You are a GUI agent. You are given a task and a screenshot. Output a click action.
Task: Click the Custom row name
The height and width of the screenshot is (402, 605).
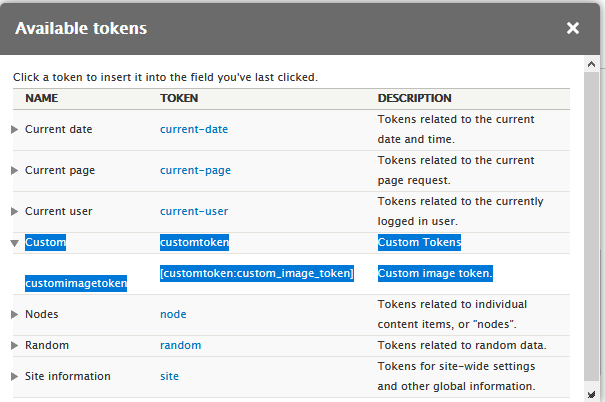tap(45, 242)
